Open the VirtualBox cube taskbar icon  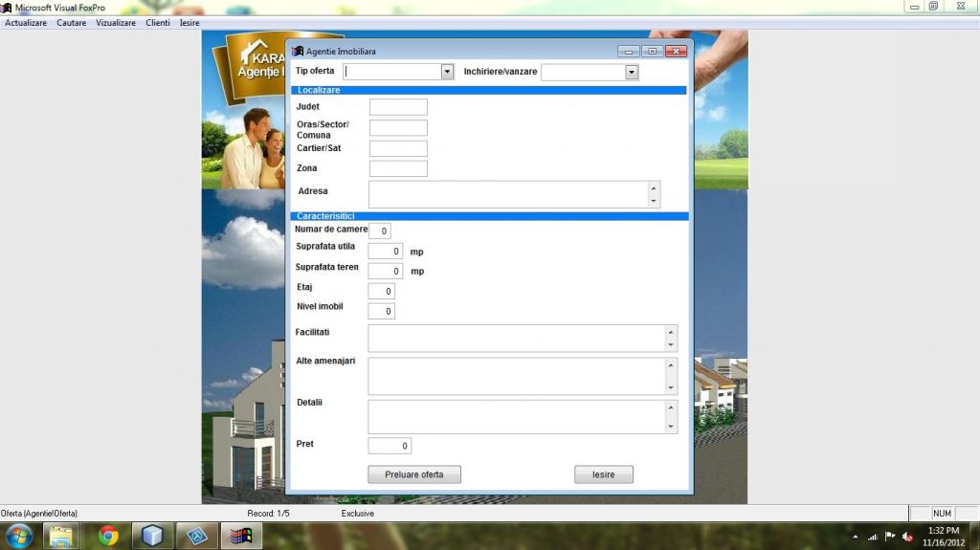152,536
